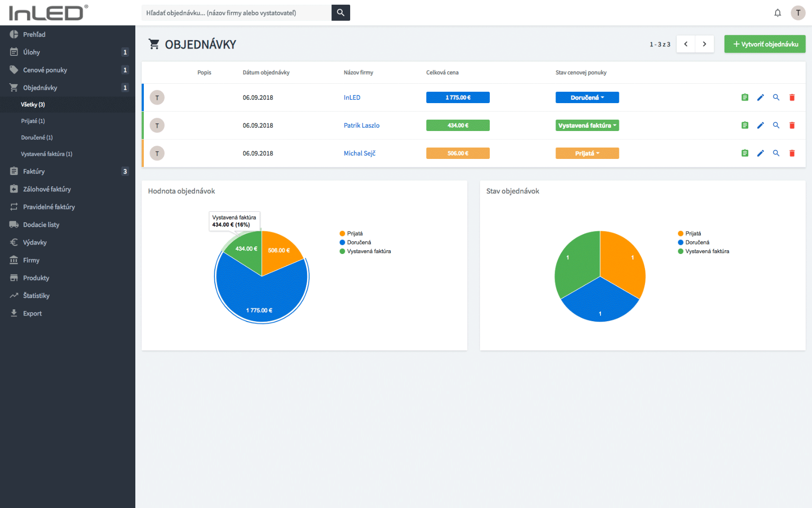Open the notifications bell
The width and height of the screenshot is (812, 508).
point(777,13)
